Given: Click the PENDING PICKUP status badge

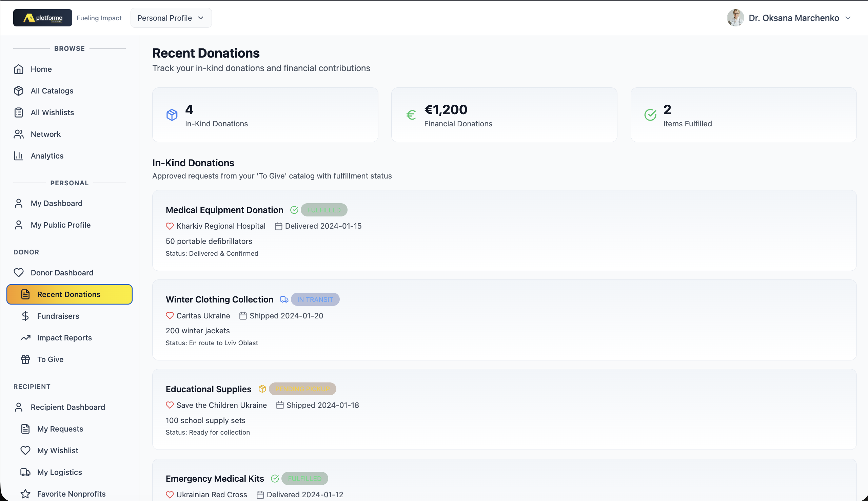Looking at the screenshot, I should [x=302, y=389].
